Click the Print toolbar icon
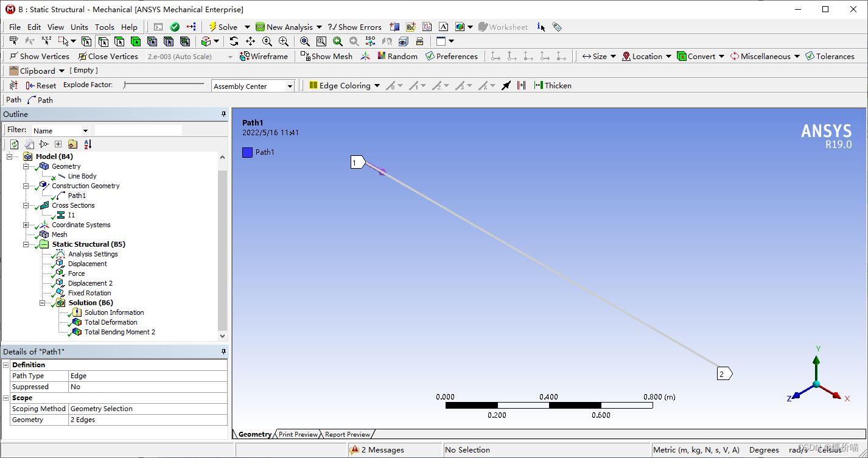This screenshot has width=868, height=458. 419,41
